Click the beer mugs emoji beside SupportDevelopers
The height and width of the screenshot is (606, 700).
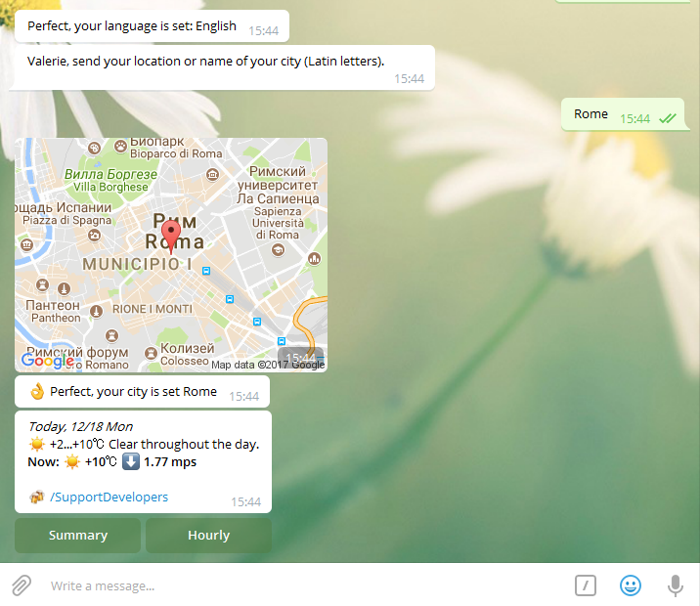[x=36, y=497]
